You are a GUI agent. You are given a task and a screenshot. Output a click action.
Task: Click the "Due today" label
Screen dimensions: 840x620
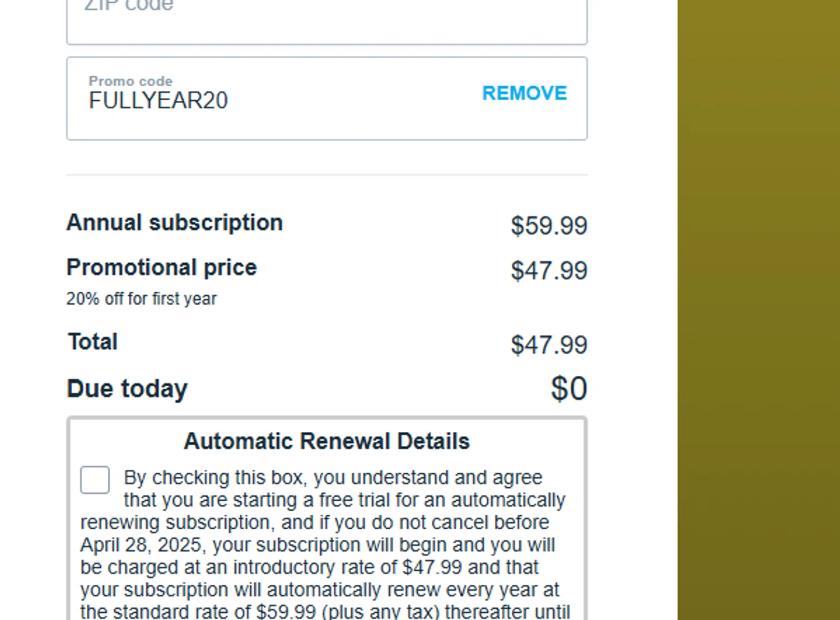pyautogui.click(x=127, y=389)
